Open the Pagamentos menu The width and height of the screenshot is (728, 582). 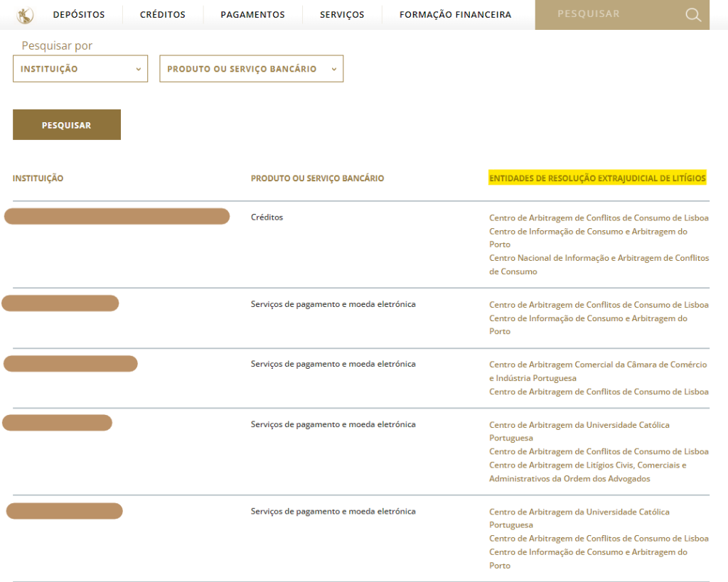coord(252,15)
